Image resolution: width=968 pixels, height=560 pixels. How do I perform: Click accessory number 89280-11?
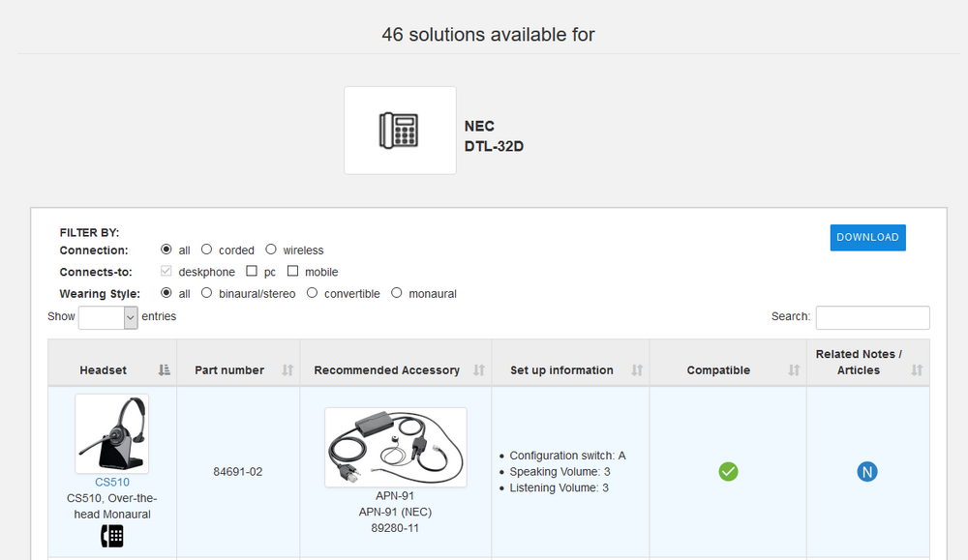[395, 528]
